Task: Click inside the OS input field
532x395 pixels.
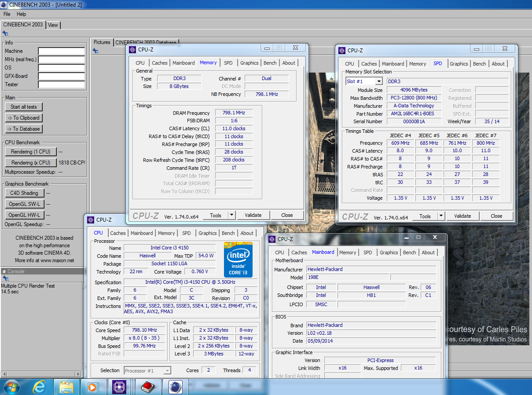Action: [61, 68]
